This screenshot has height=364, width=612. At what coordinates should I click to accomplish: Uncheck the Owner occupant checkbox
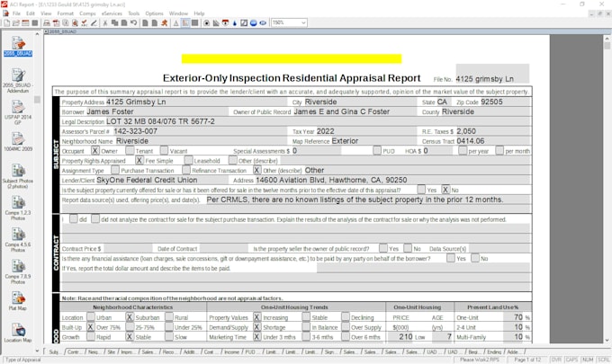tap(95, 150)
